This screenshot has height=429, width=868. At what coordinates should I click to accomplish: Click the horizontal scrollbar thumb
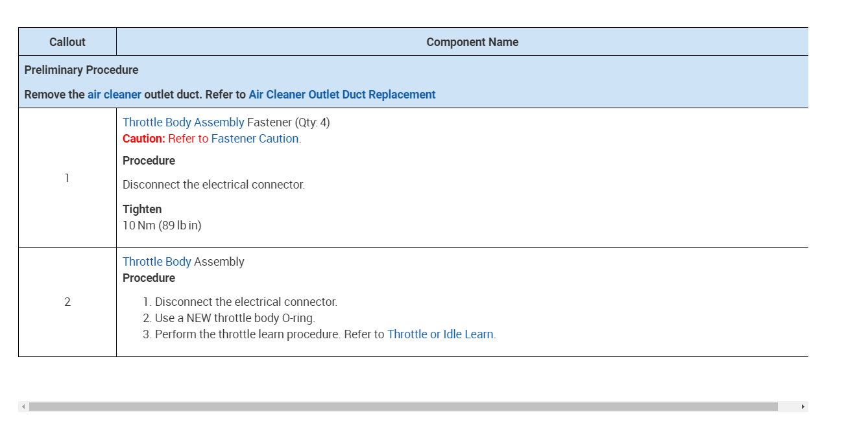click(x=402, y=406)
